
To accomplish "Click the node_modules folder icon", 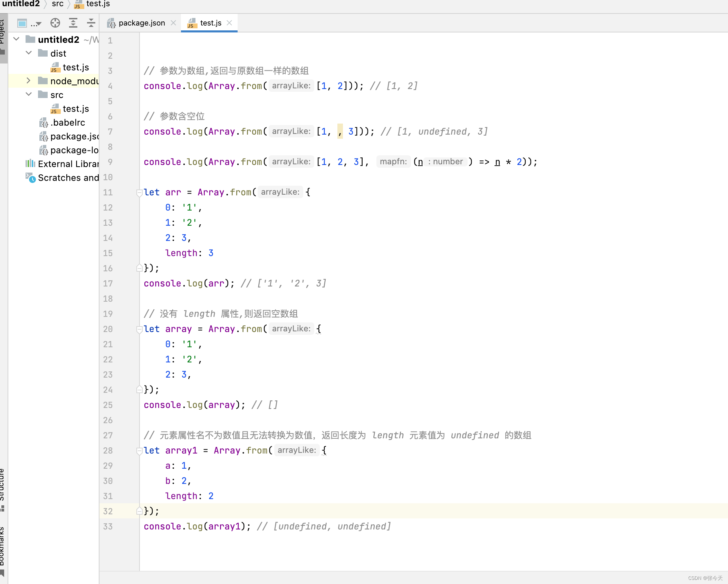I will pos(43,80).
